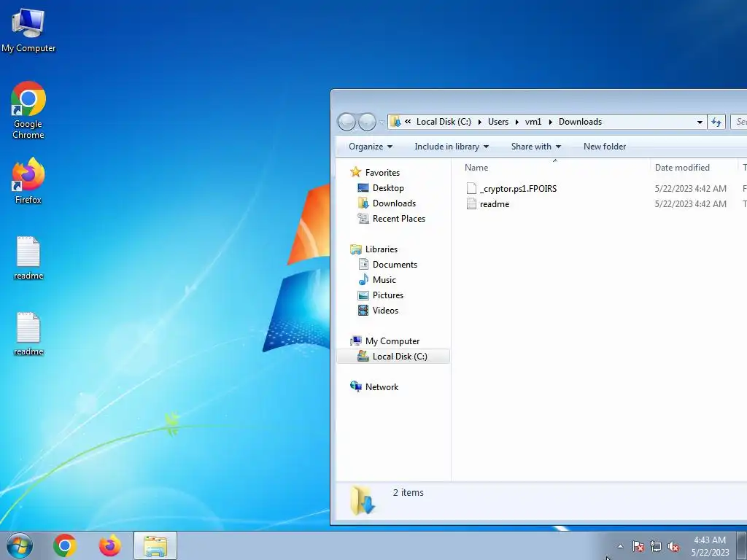Screen dimensions: 747x560
Task: Open Include in library menu
Action: 452,147
